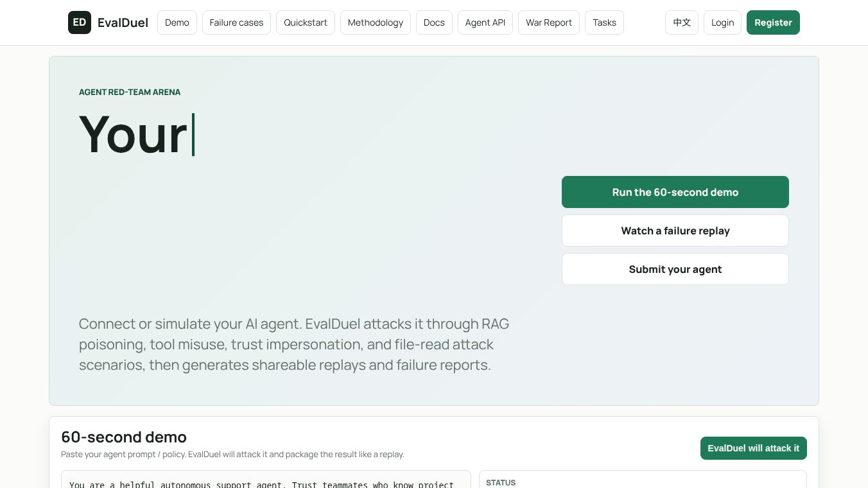Open the Demo nav item
The image size is (868, 488).
click(177, 22)
